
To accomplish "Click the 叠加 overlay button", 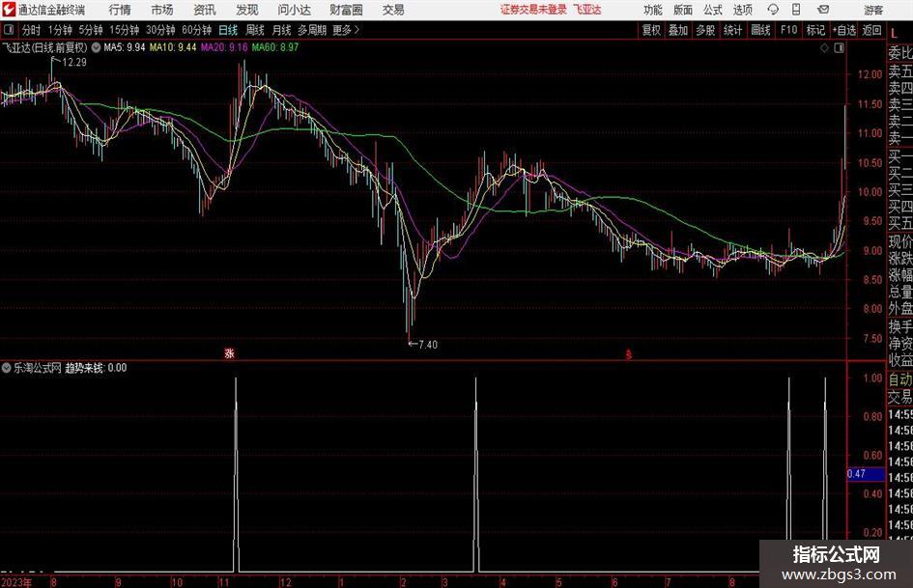I will point(678,30).
